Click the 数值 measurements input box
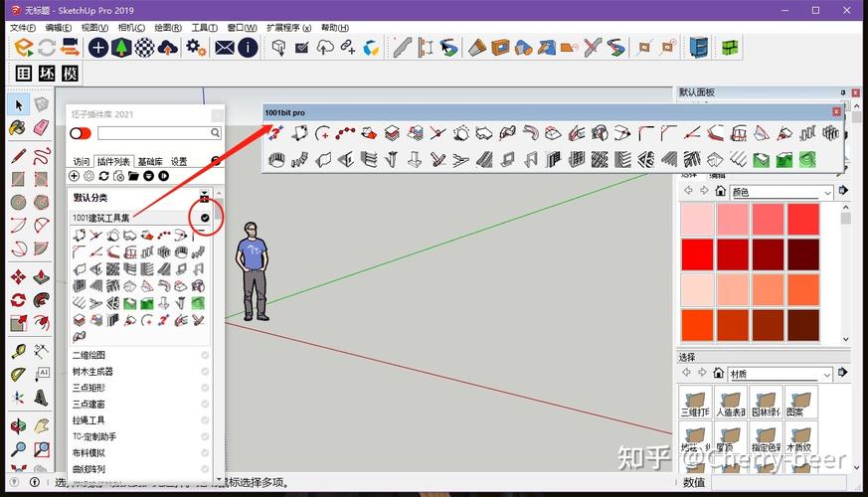The height and width of the screenshot is (497, 868). 780,483
